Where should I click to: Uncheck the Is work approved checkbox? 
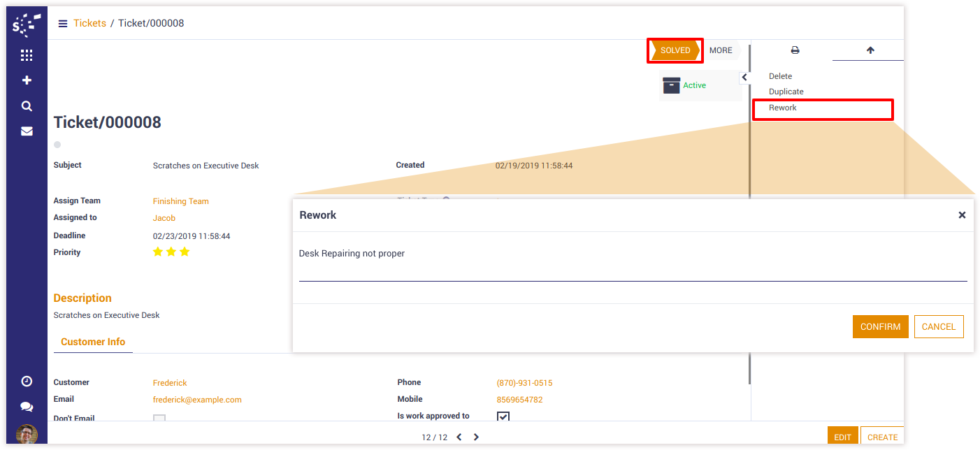503,416
